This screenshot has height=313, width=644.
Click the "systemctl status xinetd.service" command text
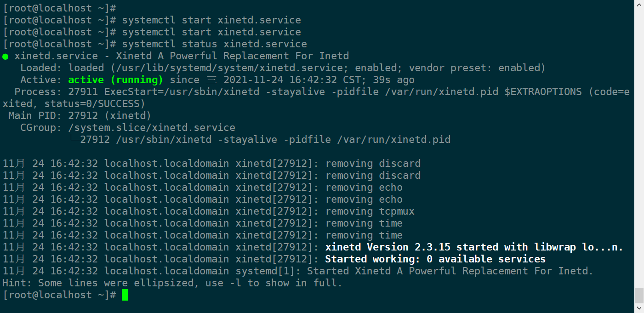point(214,44)
